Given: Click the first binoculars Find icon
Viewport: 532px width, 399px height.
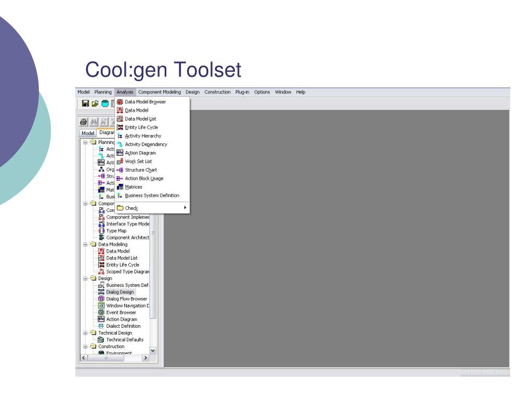Looking at the screenshot, I should 94,122.
